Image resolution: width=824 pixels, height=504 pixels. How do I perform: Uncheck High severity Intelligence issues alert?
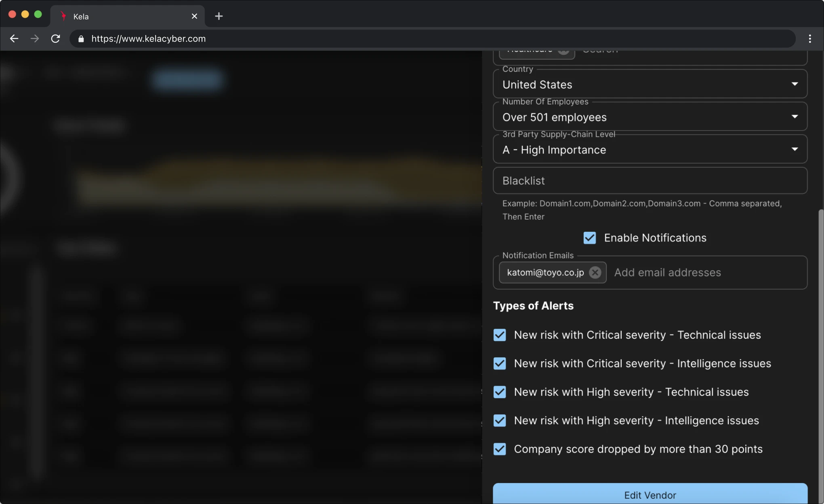pyautogui.click(x=500, y=420)
